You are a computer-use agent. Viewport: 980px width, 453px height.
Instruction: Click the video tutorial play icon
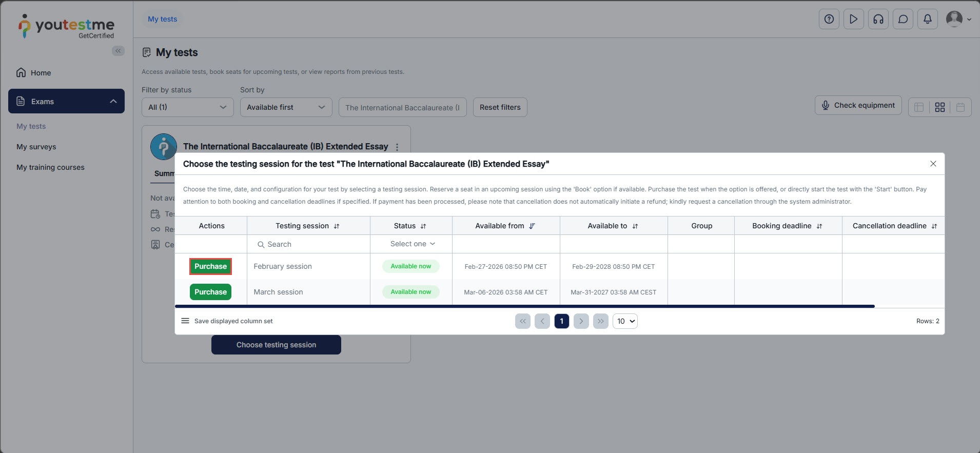(853, 19)
